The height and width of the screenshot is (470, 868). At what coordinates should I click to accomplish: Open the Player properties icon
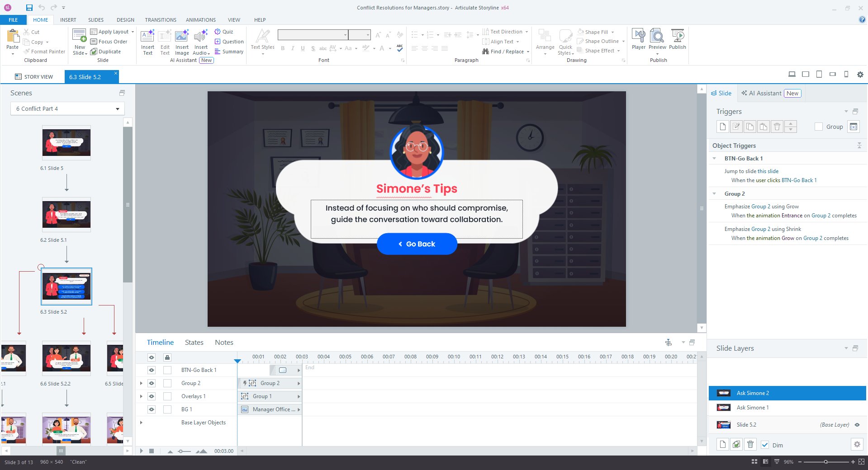point(638,36)
